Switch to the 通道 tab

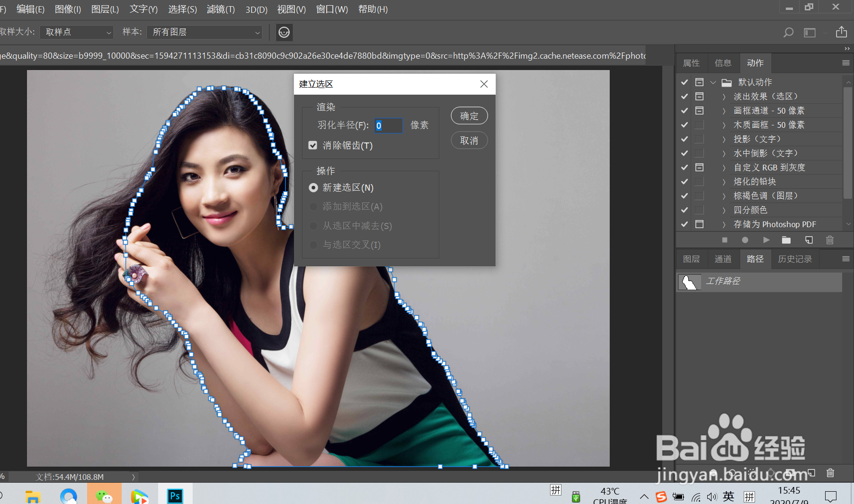(x=723, y=259)
